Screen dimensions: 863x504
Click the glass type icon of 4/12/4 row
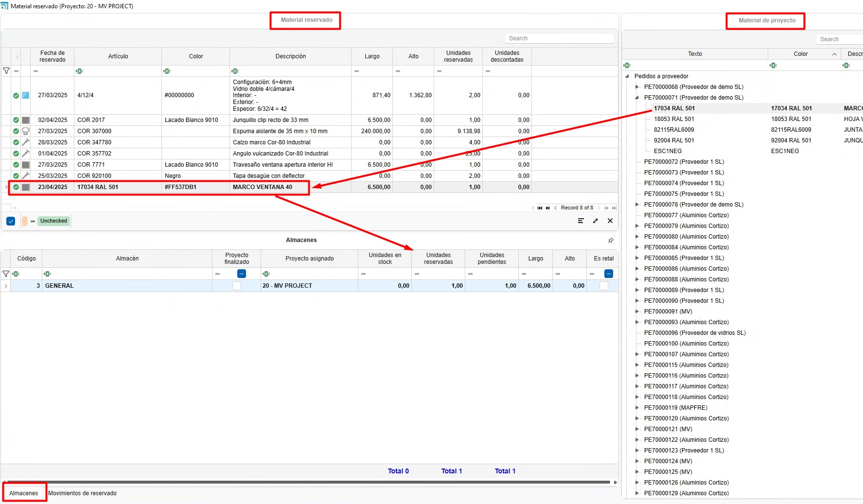pyautogui.click(x=26, y=95)
